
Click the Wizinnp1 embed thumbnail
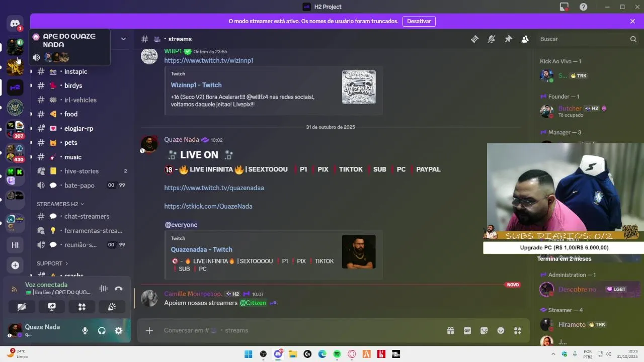(x=359, y=87)
